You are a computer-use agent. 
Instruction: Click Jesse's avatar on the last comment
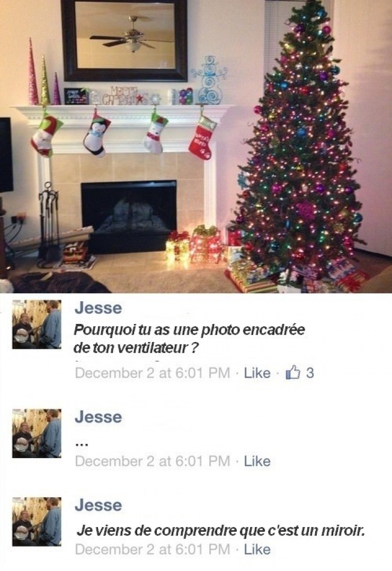coord(37,522)
